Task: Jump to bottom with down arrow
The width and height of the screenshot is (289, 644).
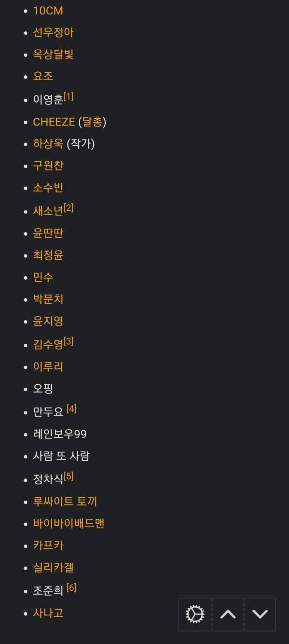Action: click(x=260, y=615)
